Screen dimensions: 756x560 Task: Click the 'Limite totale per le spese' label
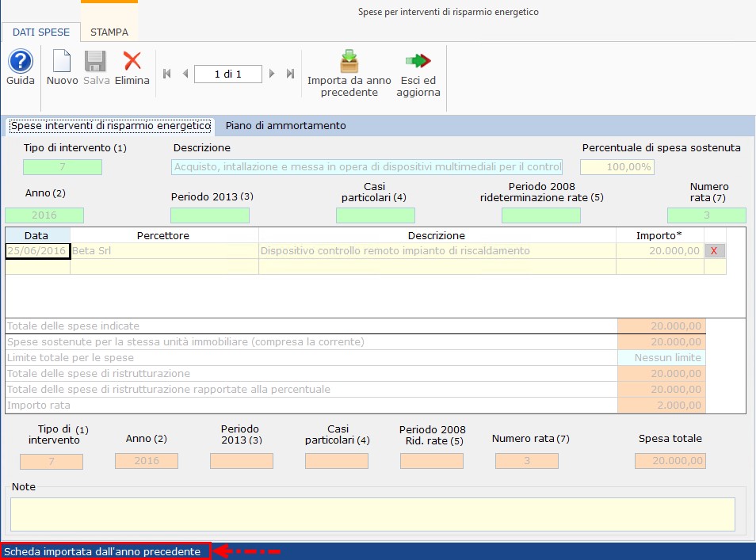coord(71,357)
